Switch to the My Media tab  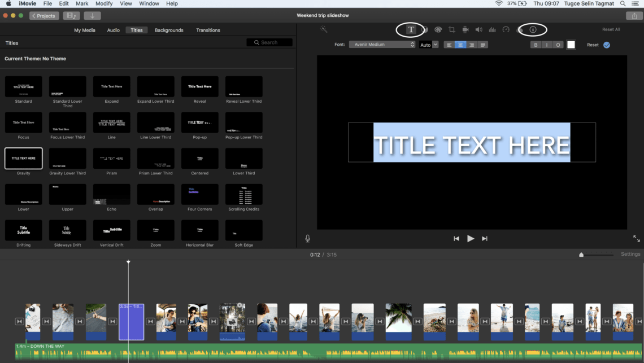pos(85,30)
